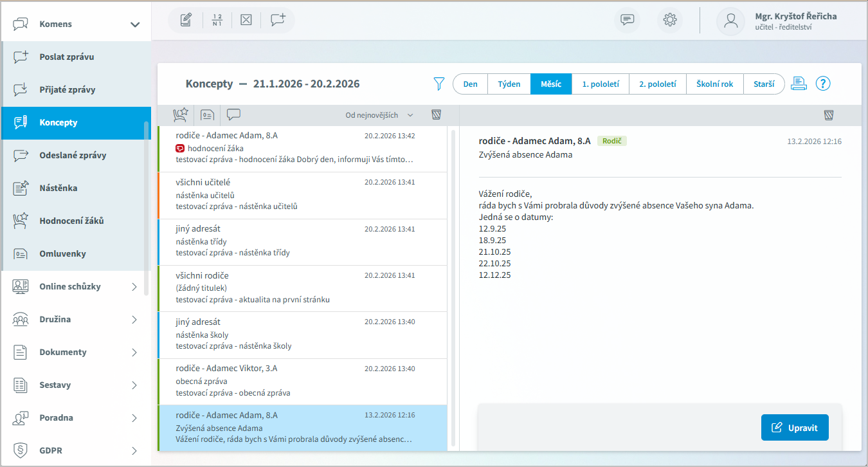This screenshot has width=868, height=467.
Task: Filter list by student evaluation icon
Action: point(180,115)
